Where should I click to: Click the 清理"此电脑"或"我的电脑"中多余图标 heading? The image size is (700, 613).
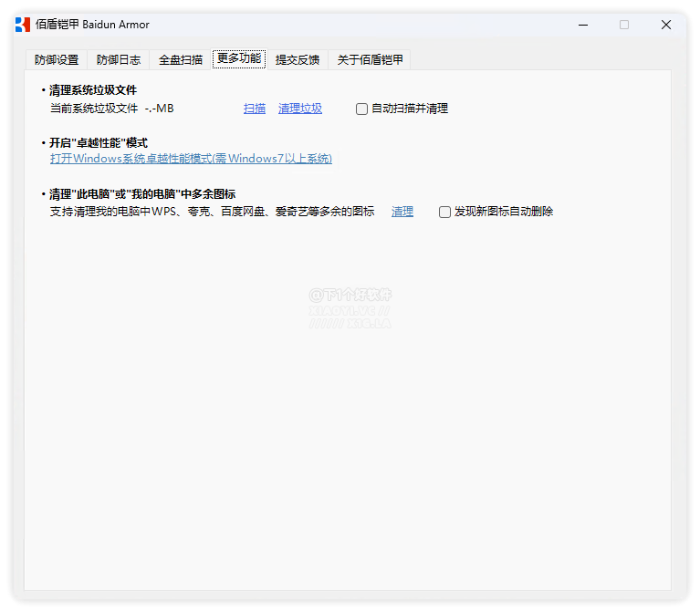click(x=142, y=194)
